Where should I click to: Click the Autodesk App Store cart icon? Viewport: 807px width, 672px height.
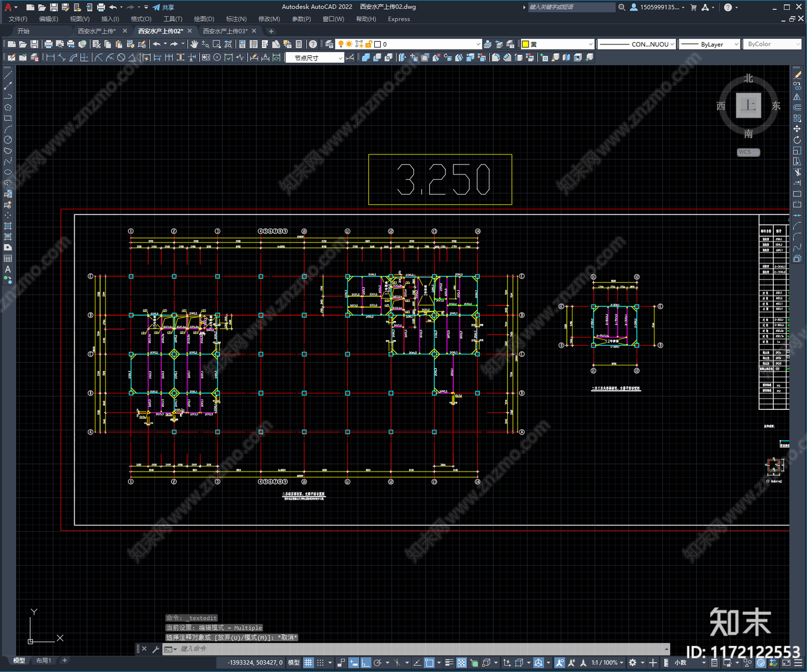[694, 7]
